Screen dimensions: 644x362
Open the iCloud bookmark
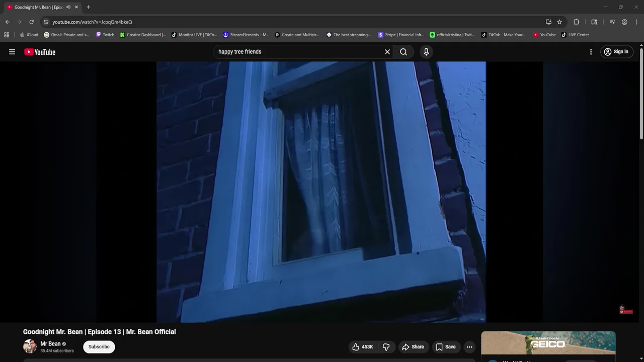pyautogui.click(x=29, y=35)
